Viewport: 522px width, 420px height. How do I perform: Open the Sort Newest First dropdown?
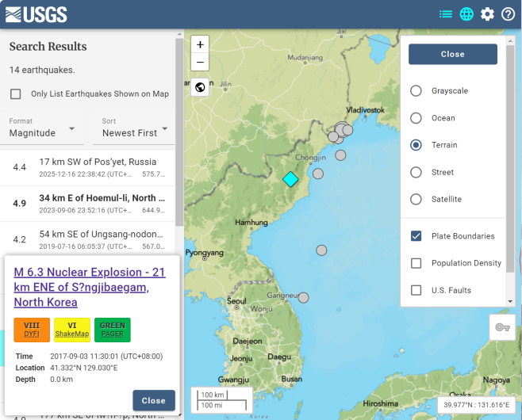[x=135, y=129]
